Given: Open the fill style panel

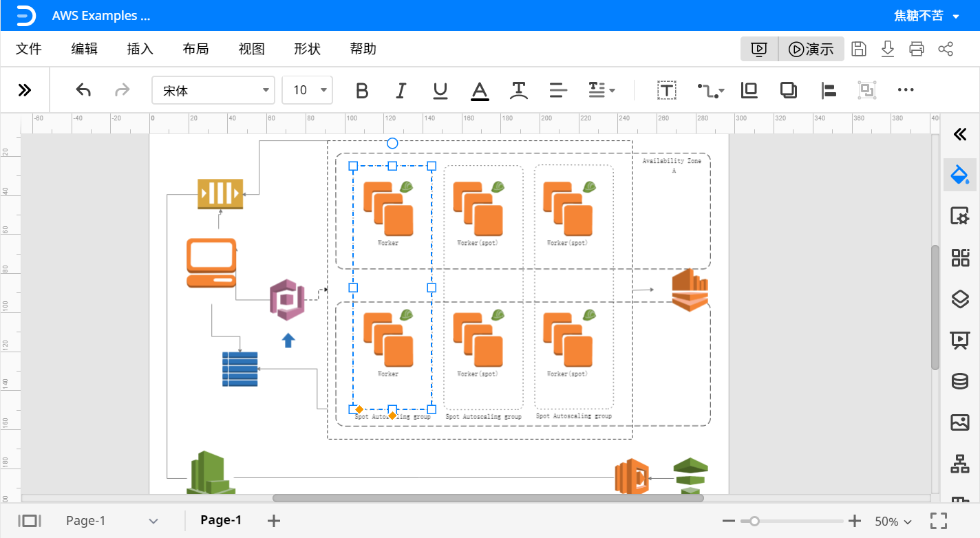Looking at the screenshot, I should pos(960,174).
